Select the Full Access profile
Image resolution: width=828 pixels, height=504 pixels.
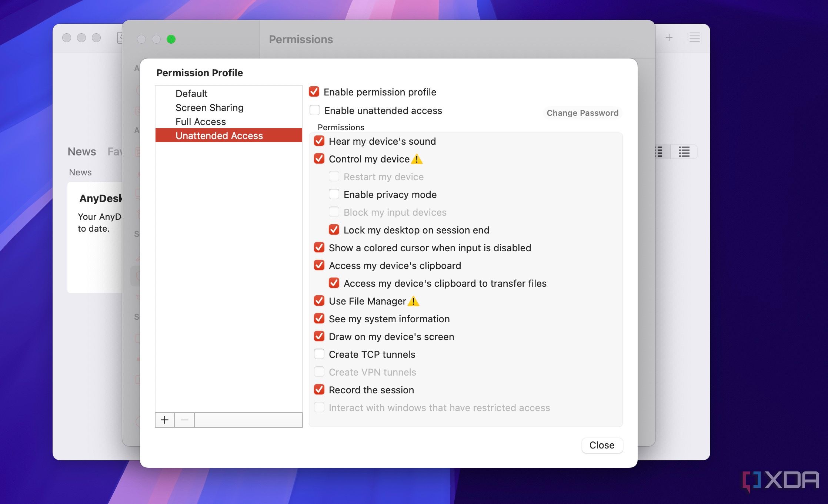pyautogui.click(x=200, y=121)
